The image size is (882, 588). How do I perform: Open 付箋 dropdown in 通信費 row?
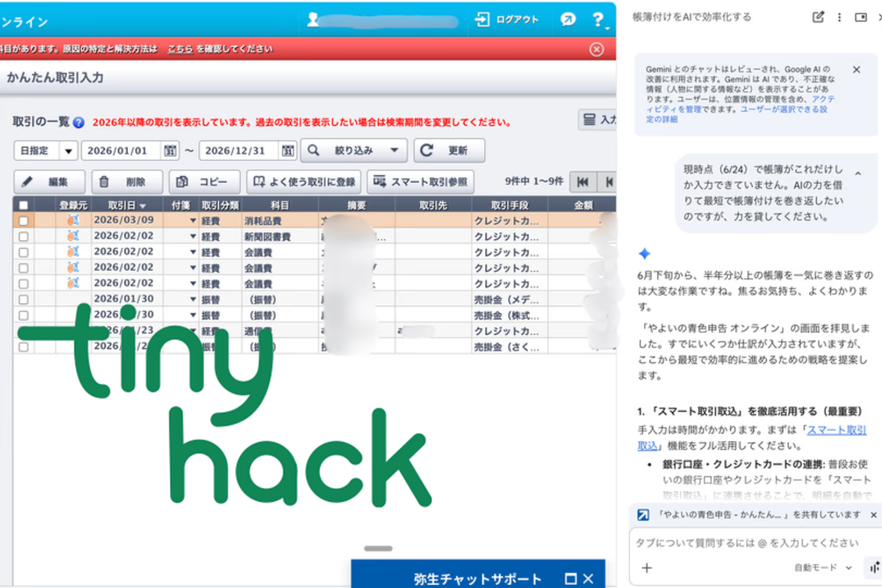coord(193,331)
